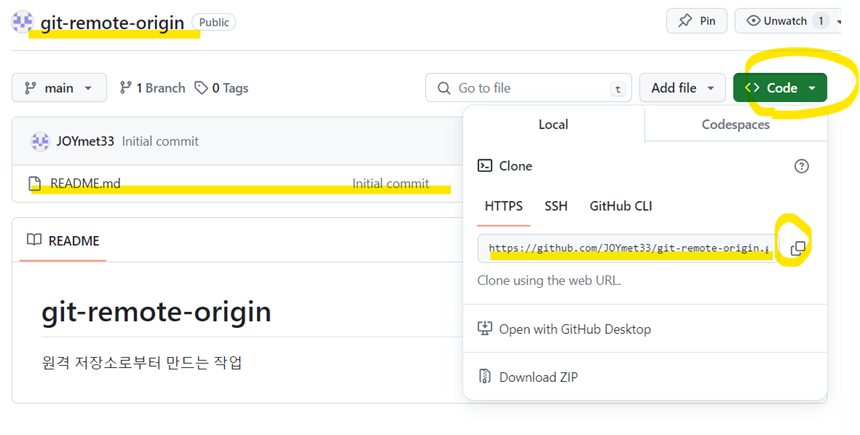Open Initial commit link in README.md row
The image size is (860, 435).
tap(391, 183)
